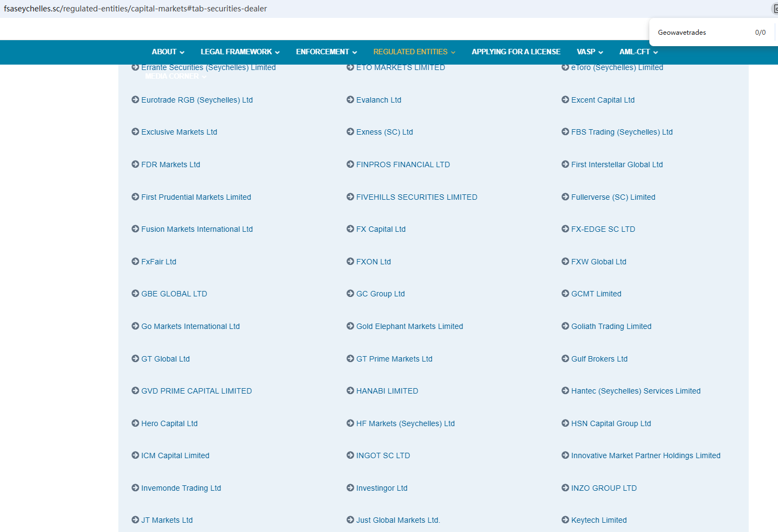Open GT Global Ltd entity link
Viewport: 778px width, 532px height.
[x=166, y=359]
